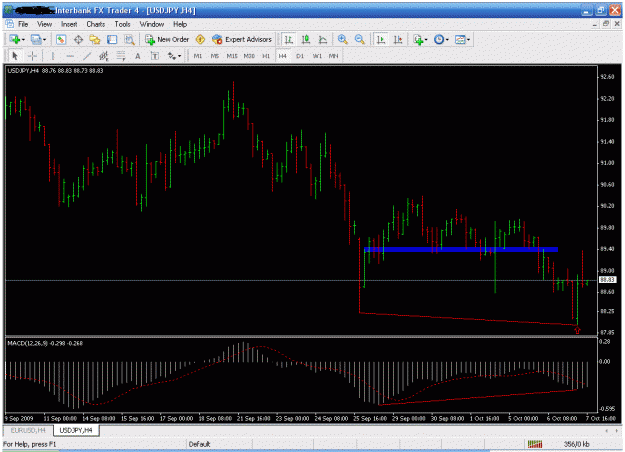Zoom out of the chart
Image resolution: width=625 pixels, height=452 pixels.
(x=360, y=39)
